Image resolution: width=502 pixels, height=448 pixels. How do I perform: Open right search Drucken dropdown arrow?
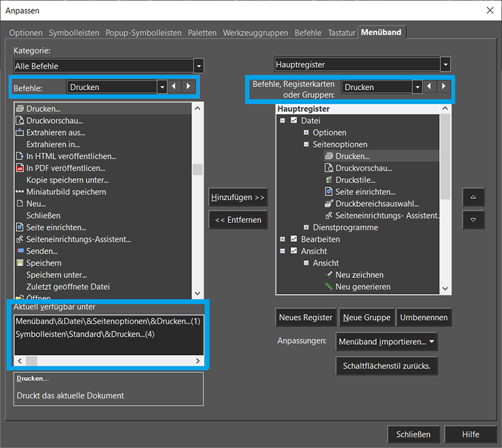click(417, 87)
